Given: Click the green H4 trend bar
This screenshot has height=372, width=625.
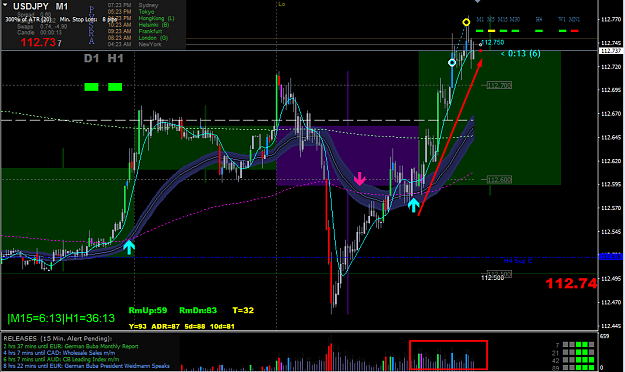Looking at the screenshot, I should [539, 31].
